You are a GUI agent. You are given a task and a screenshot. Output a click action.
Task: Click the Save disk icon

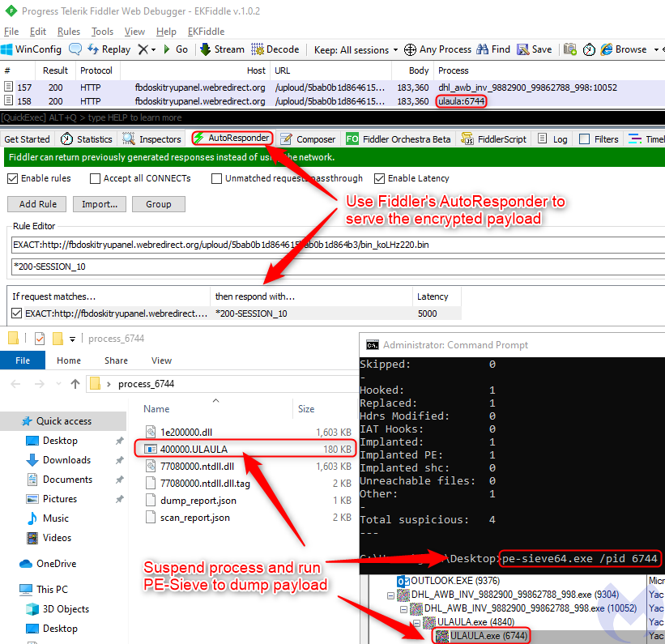523,49
